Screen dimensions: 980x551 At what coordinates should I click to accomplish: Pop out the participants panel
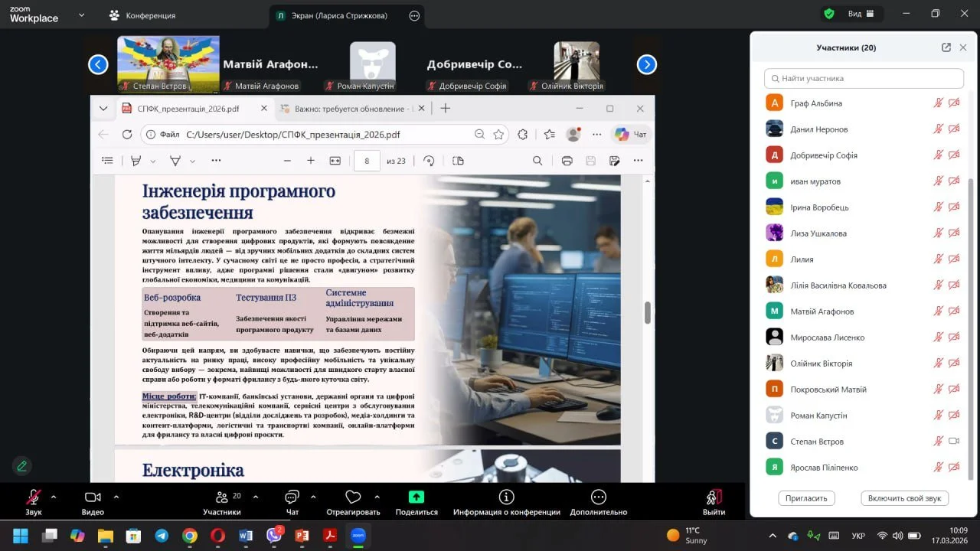pos(946,47)
